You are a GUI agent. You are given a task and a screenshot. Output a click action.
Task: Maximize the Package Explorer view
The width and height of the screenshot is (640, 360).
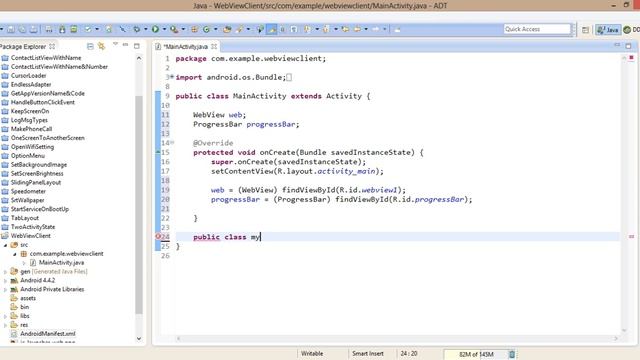click(x=137, y=46)
